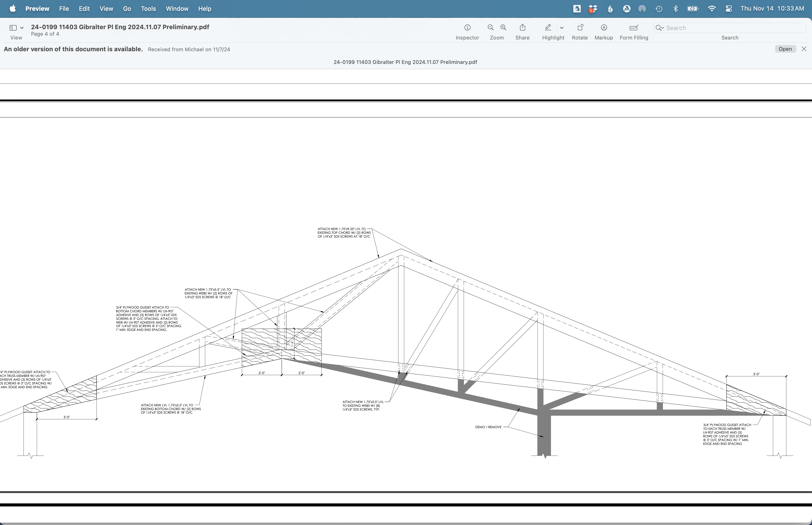Viewport: 812px width, 525px height.
Task: Select the Highlight pen tool
Action: tap(548, 28)
